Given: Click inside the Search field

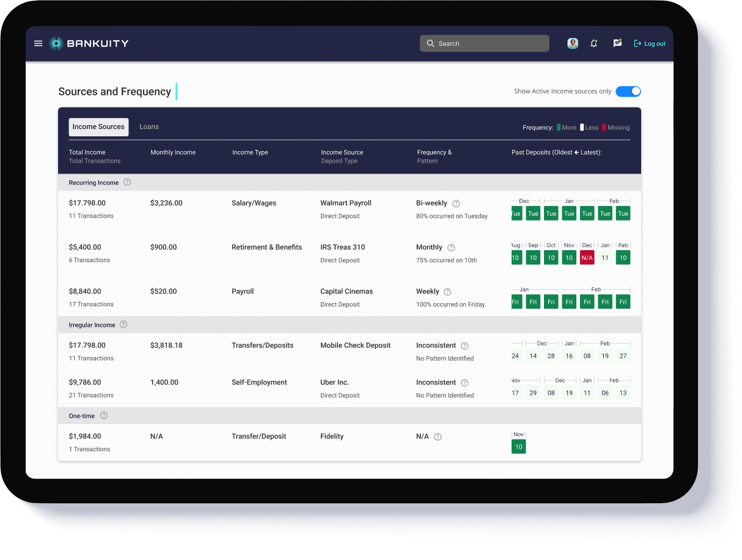Looking at the screenshot, I should click(484, 43).
